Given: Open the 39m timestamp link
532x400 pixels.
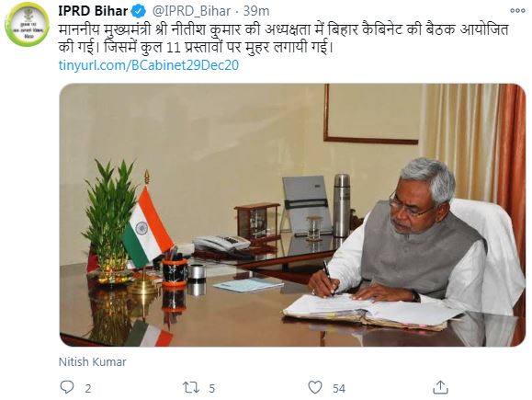Looking at the screenshot, I should pos(256,11).
